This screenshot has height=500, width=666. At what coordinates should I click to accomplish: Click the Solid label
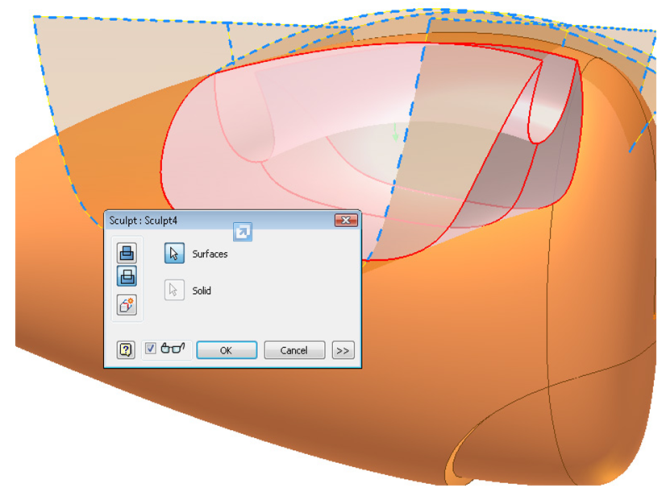pyautogui.click(x=202, y=291)
